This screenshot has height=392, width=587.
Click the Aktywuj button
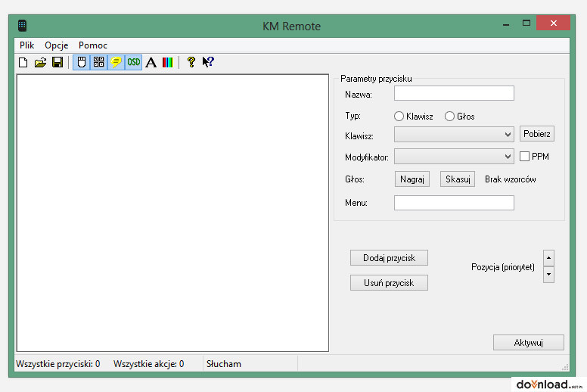pos(529,343)
